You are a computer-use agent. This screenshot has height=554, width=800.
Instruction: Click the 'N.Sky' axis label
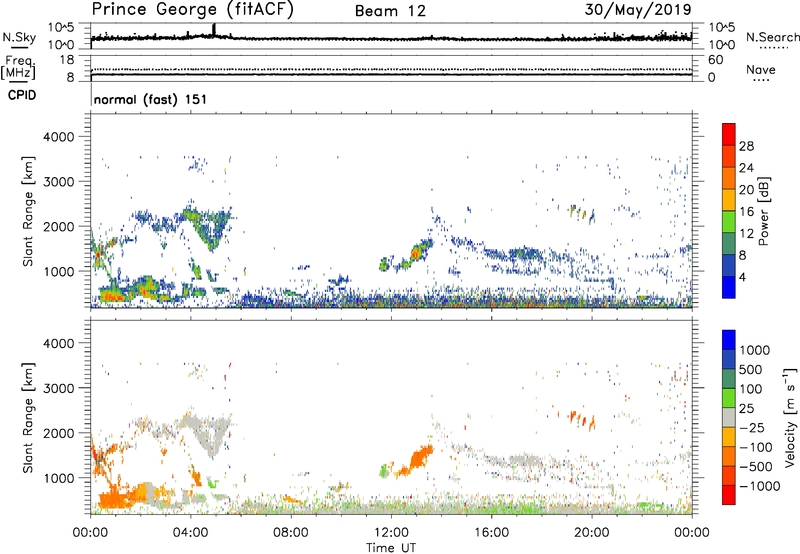(x=19, y=37)
